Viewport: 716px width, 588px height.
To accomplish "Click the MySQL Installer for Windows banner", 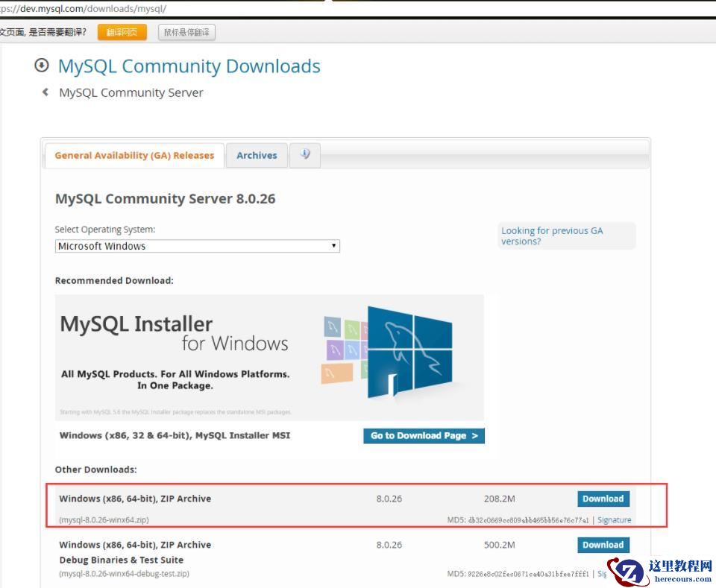I will (269, 357).
